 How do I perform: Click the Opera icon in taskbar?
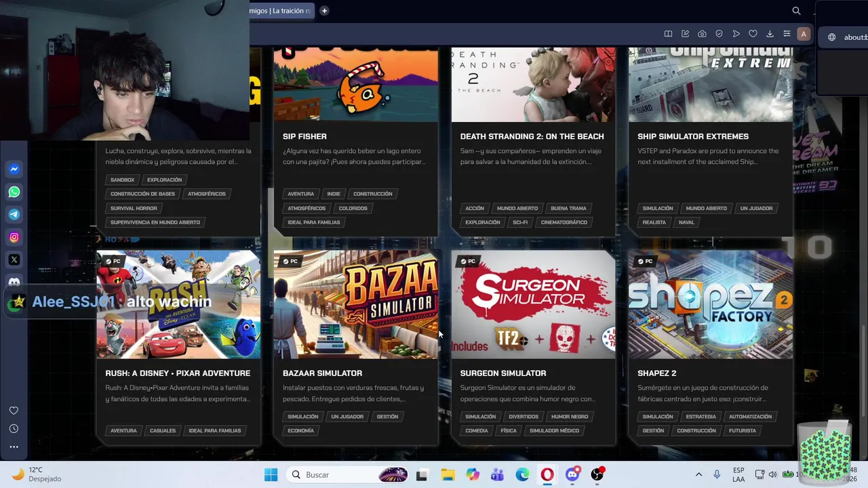547,474
